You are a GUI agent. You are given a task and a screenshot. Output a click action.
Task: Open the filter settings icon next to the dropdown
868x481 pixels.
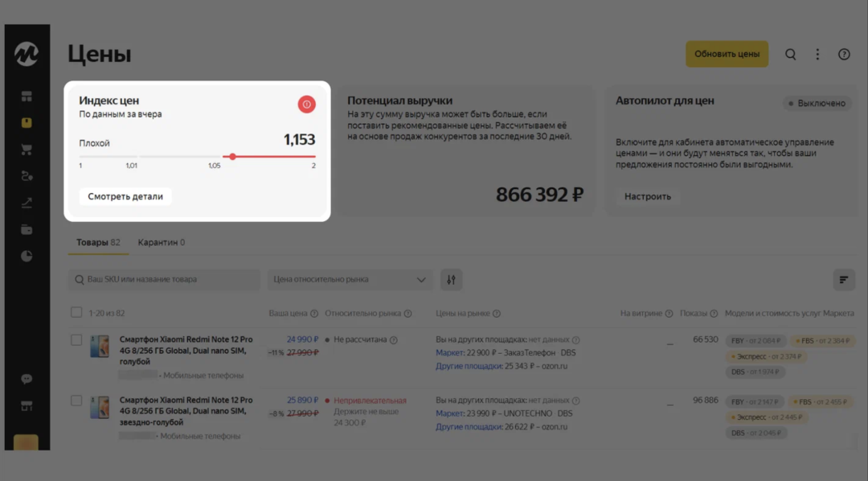(x=451, y=280)
